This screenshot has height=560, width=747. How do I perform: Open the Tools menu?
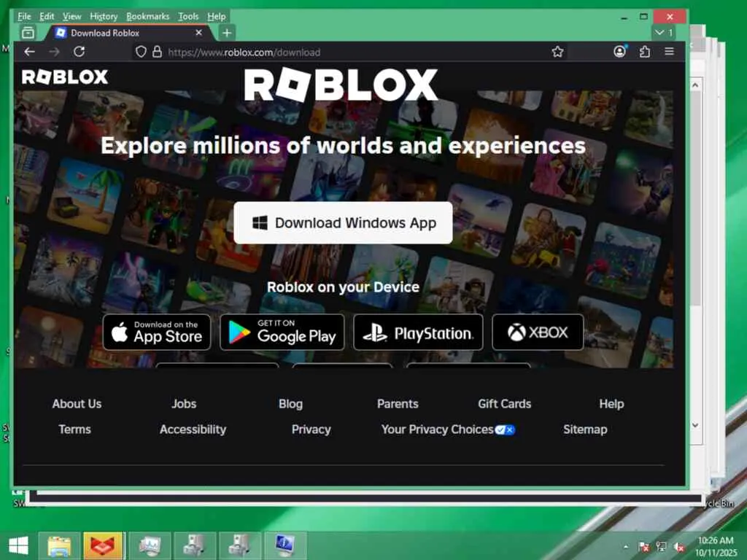188,16
